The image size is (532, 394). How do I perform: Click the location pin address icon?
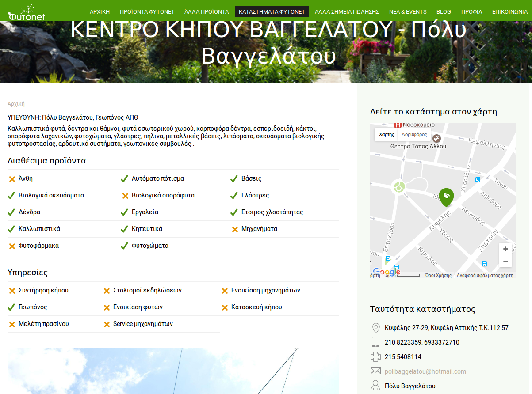click(375, 328)
